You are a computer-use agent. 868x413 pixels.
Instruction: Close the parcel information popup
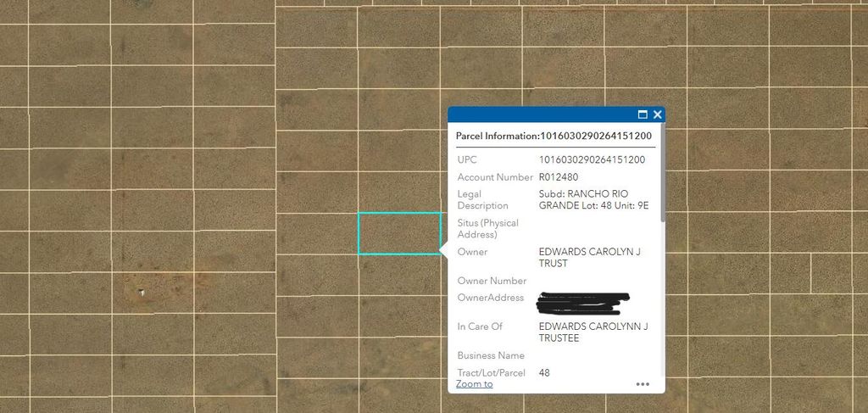657,114
